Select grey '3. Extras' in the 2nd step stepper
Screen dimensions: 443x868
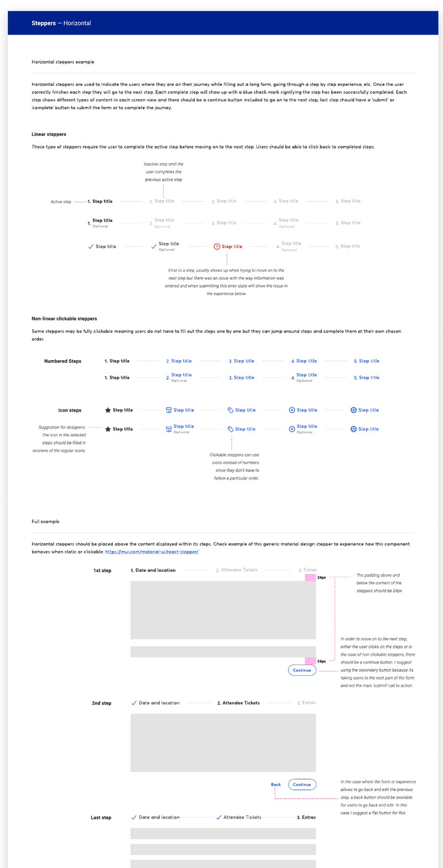pos(307,703)
